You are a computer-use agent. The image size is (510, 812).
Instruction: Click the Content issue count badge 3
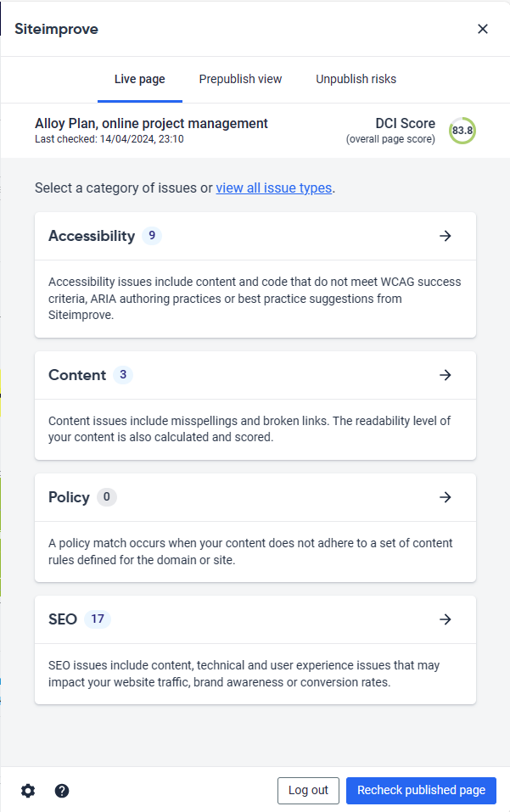click(x=123, y=375)
